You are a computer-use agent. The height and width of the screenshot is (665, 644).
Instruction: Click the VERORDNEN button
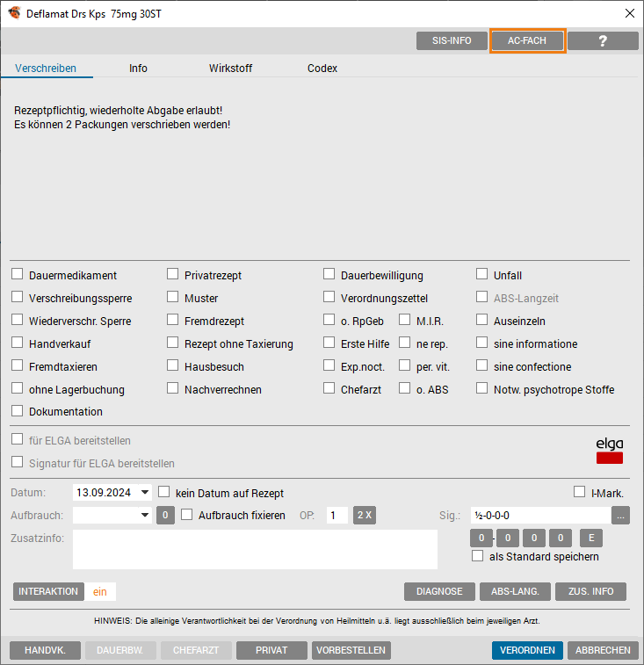(x=527, y=651)
